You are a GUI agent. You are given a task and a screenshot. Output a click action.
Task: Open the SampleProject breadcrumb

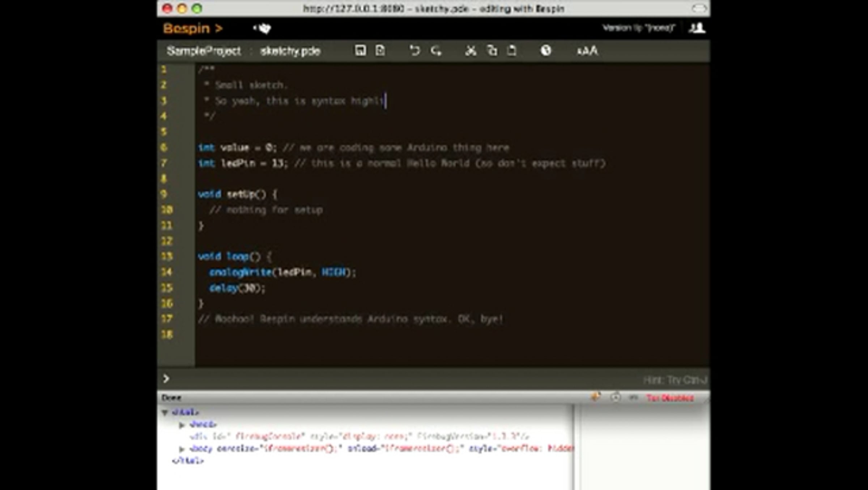204,51
